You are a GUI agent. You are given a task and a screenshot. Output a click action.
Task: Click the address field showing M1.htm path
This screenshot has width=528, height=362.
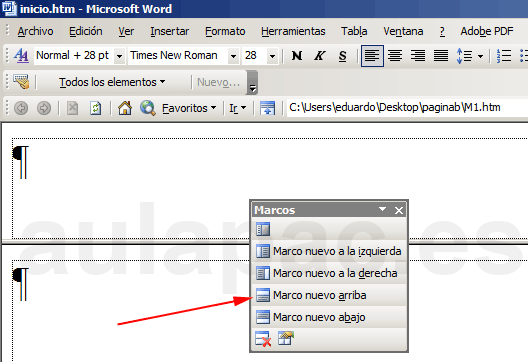coord(407,107)
